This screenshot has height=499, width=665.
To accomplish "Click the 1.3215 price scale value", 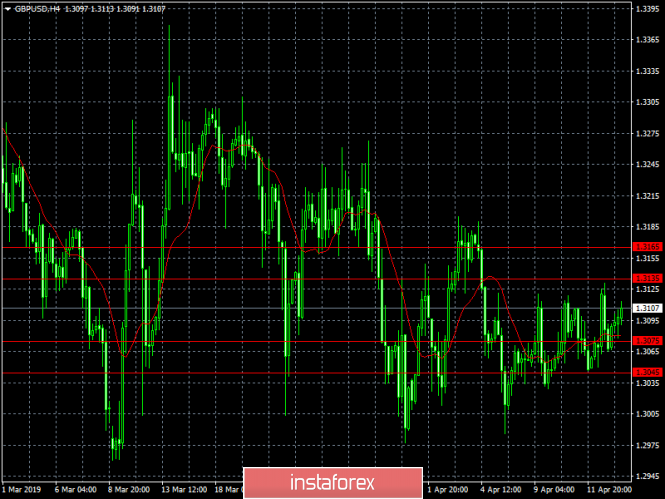I will 648,196.
